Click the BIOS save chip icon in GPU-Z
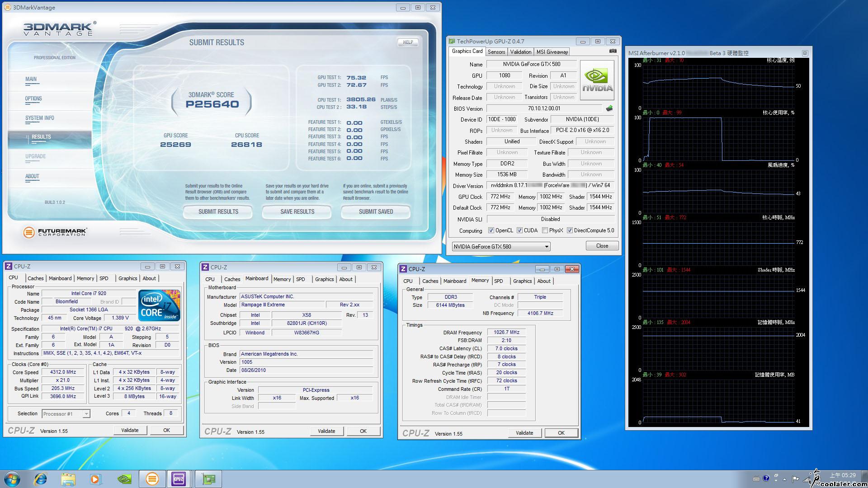The width and height of the screenshot is (868, 488). (x=609, y=108)
